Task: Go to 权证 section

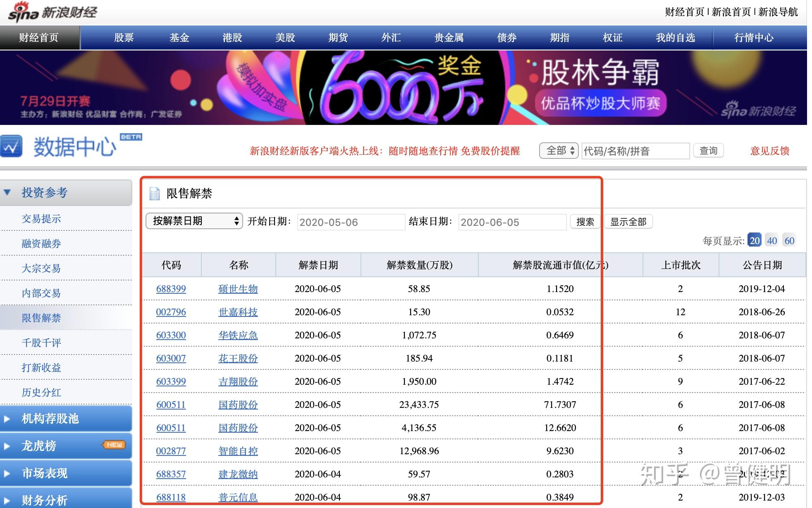Action: tap(612, 38)
